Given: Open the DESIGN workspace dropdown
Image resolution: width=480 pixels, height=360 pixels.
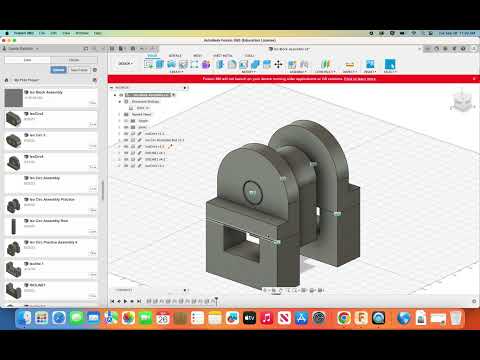Looking at the screenshot, I should pos(126,63).
